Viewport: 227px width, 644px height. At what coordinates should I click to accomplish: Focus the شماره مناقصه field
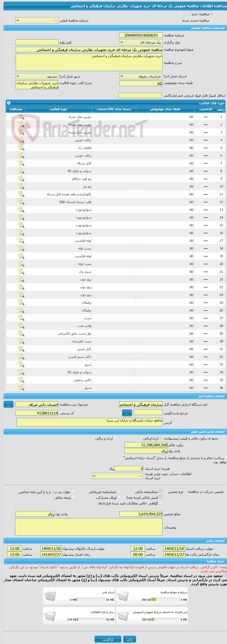tap(141, 35)
